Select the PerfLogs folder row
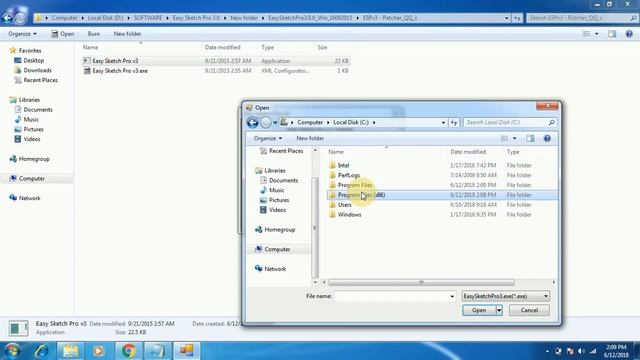The image size is (640, 360). 442,175
